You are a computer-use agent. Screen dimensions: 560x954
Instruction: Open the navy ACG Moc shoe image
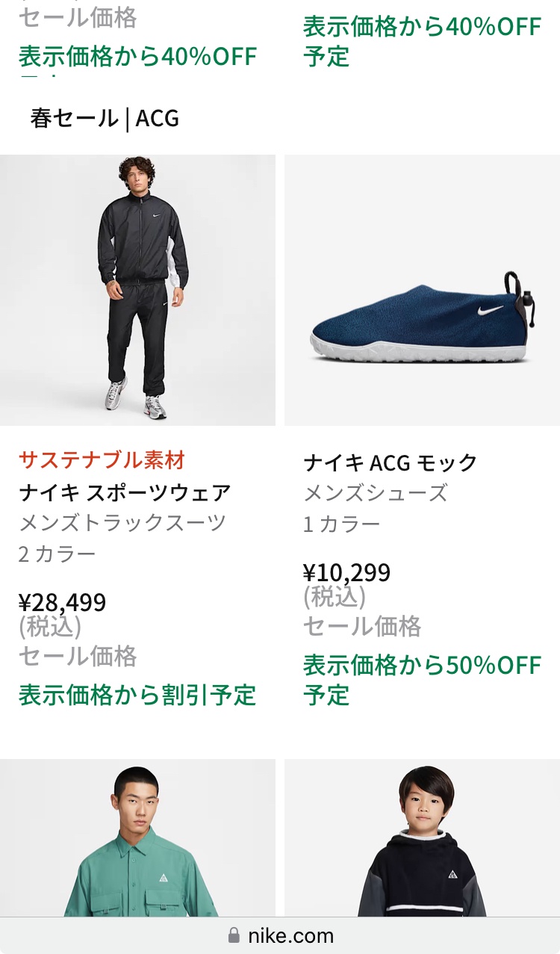point(422,290)
